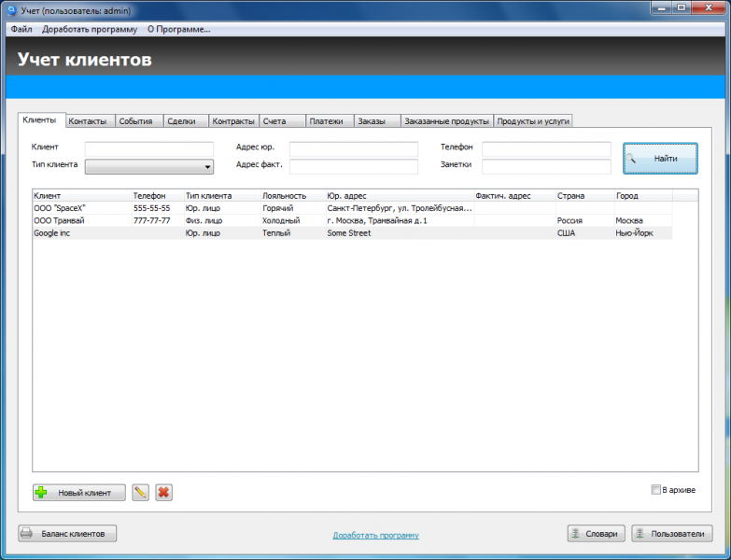Click 'Санкт-Петербург, ул. Тролейбусная' address cell

(400, 208)
